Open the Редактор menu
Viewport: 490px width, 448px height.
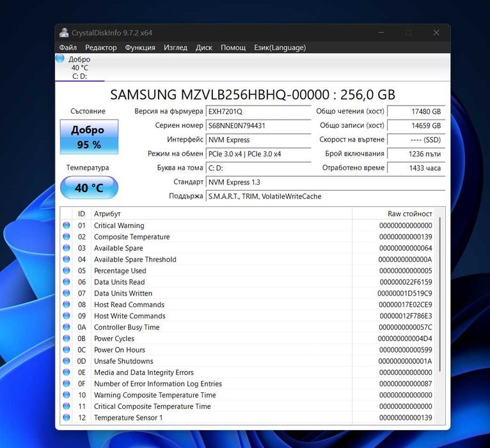(x=101, y=47)
